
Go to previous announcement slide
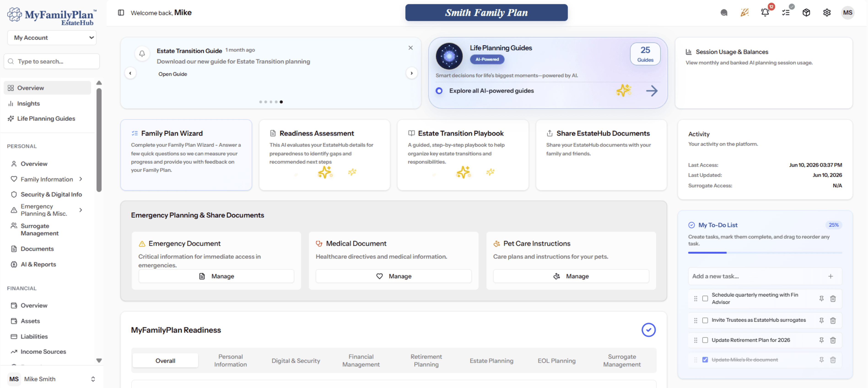click(130, 73)
